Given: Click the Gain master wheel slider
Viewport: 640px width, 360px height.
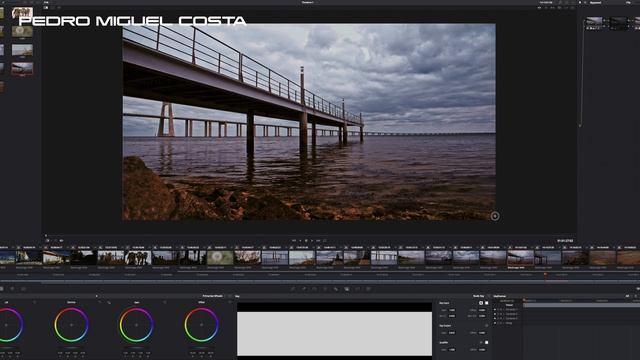Looking at the screenshot, I should click(136, 348).
